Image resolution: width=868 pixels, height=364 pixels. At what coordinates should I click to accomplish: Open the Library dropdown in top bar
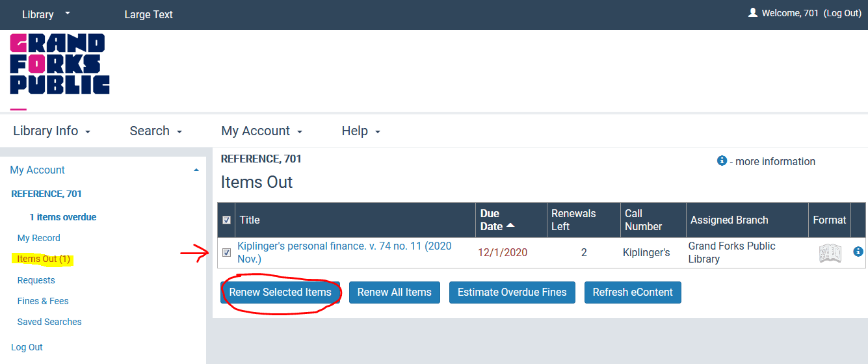point(46,14)
